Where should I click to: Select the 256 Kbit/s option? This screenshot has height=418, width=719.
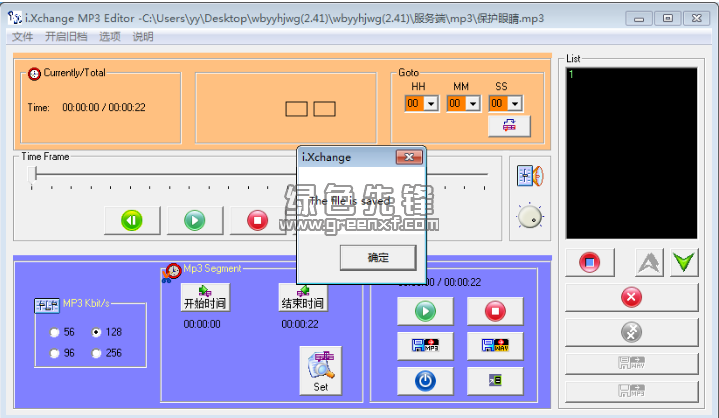(x=96, y=353)
